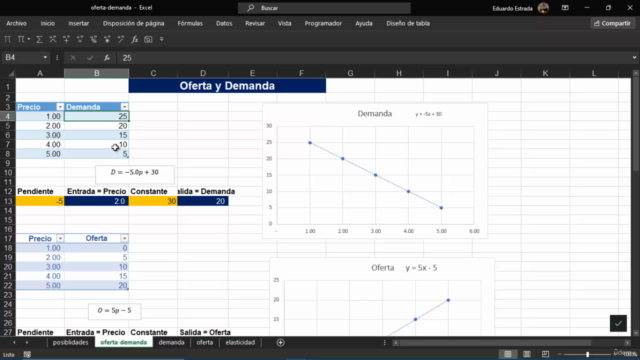Select the D = −5.0p + 30 equation box

[x=135, y=174]
